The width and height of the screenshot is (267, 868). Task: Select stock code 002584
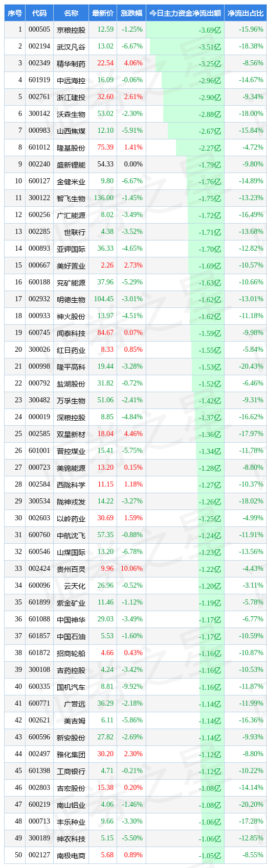click(x=39, y=485)
